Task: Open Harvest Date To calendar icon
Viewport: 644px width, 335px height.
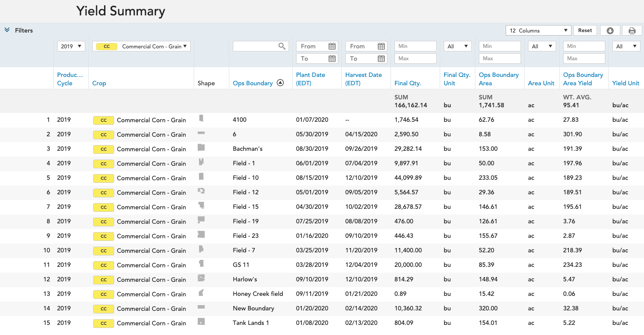Action: coord(381,58)
